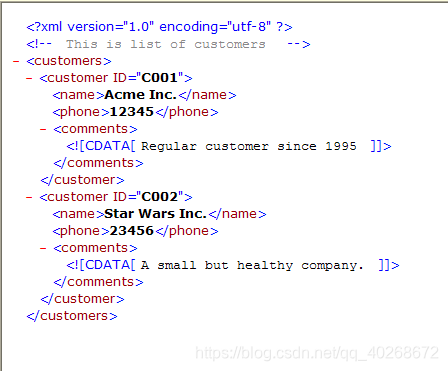Click the ID attribute value 'C001'
448x371 pixels.
(x=160, y=78)
